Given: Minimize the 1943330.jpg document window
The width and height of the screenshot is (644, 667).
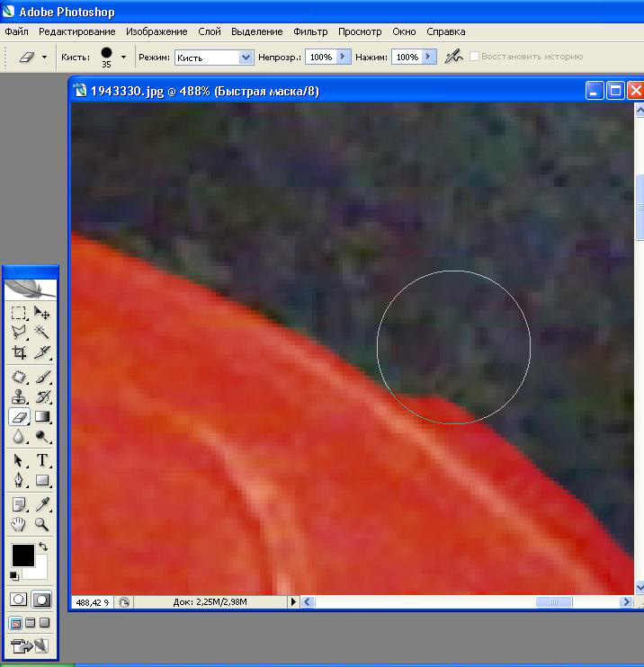Looking at the screenshot, I should coord(595,91).
